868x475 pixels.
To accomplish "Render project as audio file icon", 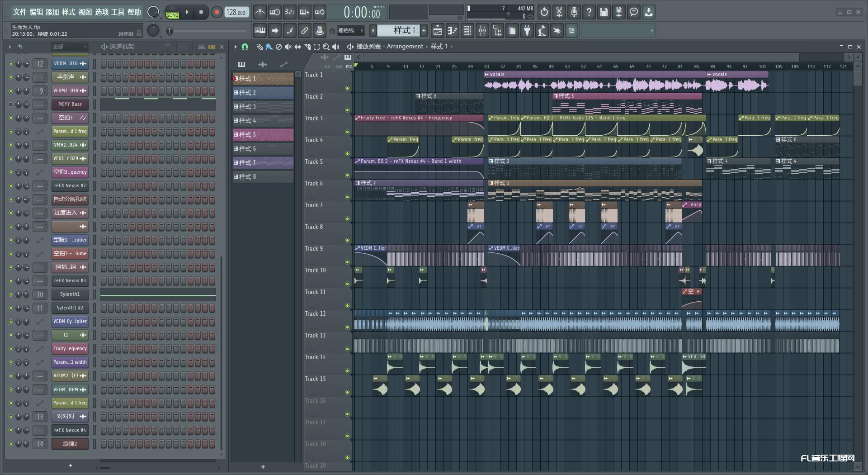I will 619,12.
